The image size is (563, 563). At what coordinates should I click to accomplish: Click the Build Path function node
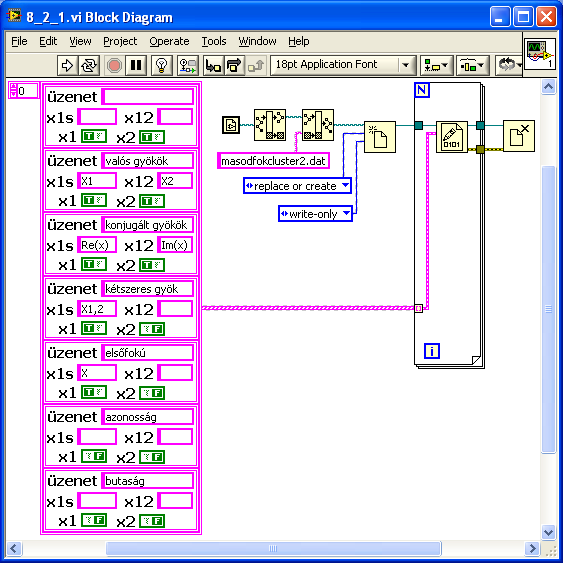click(x=318, y=125)
